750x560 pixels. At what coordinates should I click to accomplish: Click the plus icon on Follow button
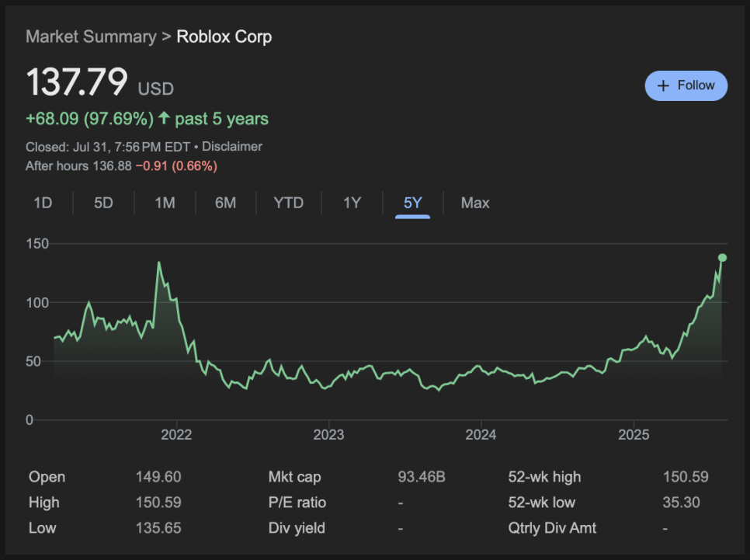(x=663, y=85)
